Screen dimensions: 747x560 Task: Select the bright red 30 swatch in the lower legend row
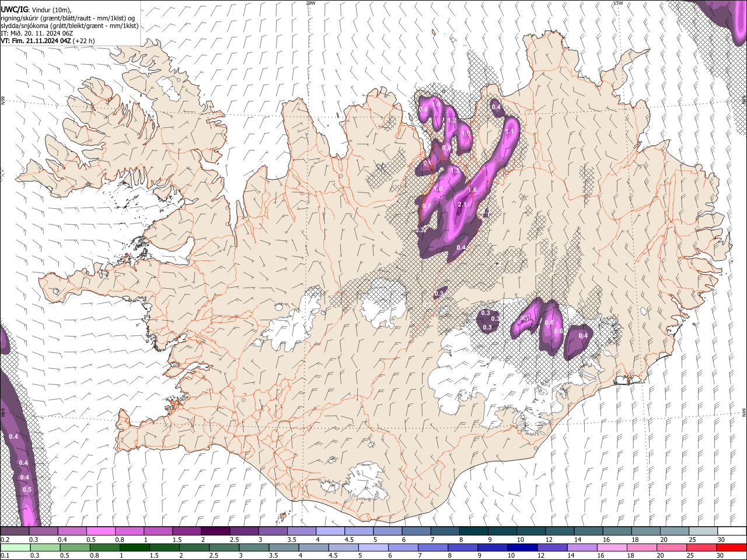(731, 547)
